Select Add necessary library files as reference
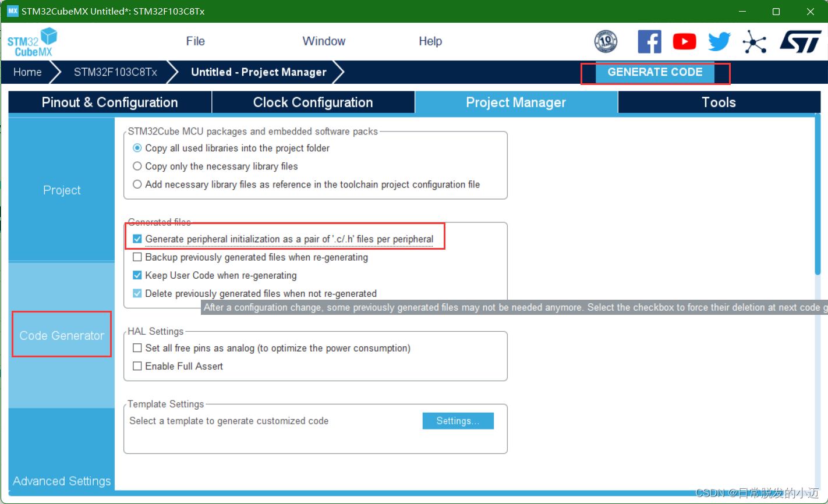The height and width of the screenshot is (504, 828). click(137, 184)
